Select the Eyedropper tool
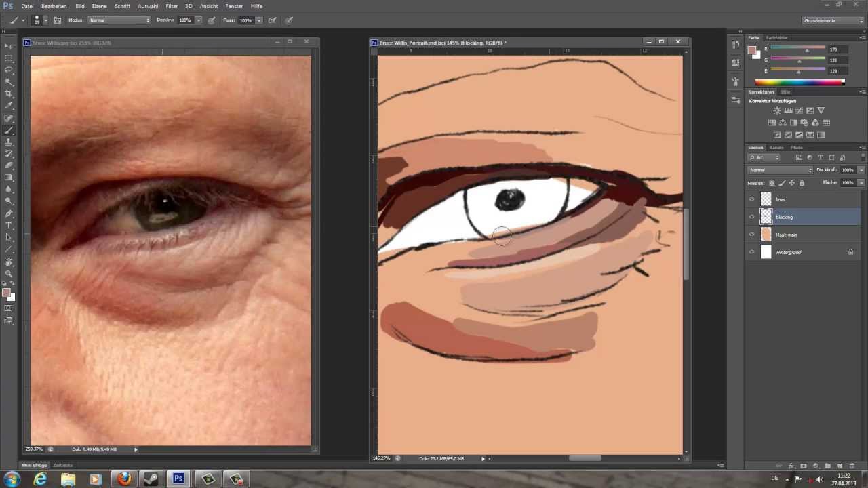 (x=9, y=106)
